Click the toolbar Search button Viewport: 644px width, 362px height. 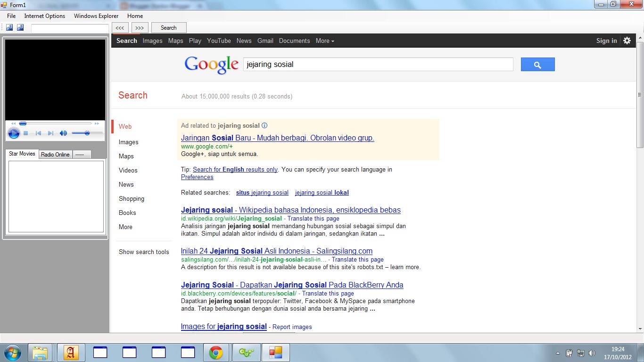point(169,28)
